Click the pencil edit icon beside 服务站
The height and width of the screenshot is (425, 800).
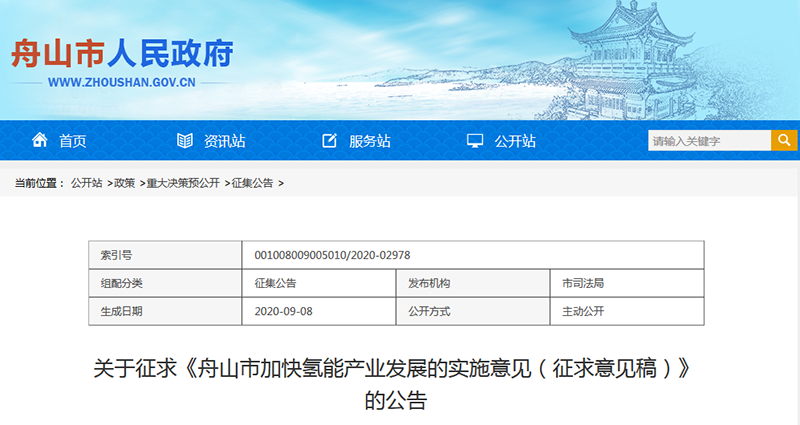[330, 141]
